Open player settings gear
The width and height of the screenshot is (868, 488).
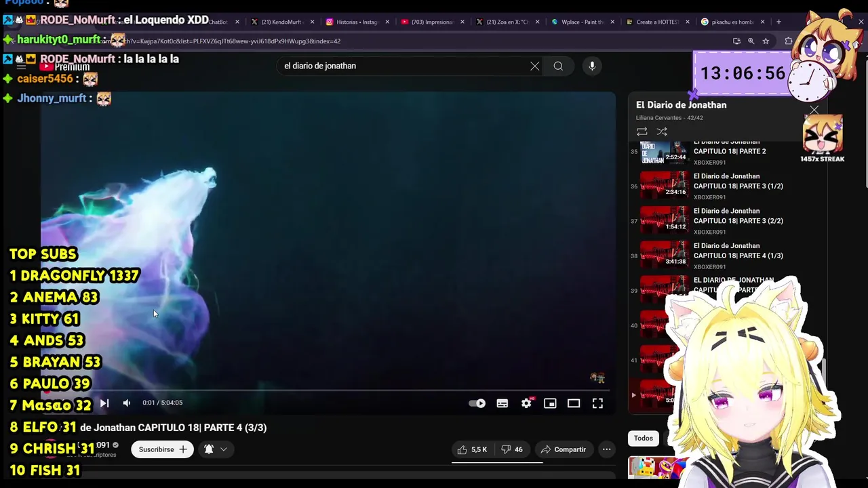(527, 403)
